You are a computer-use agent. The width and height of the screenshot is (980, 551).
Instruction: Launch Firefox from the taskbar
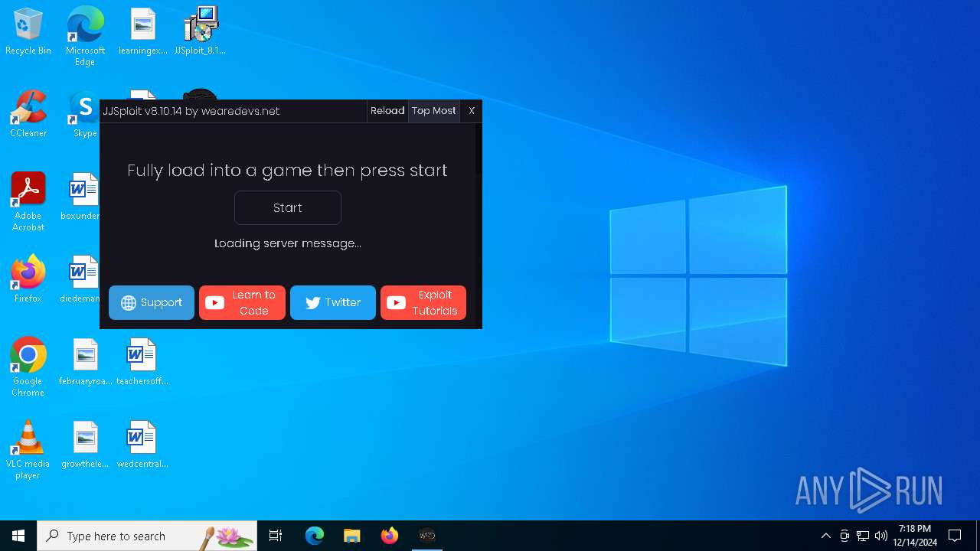390,536
